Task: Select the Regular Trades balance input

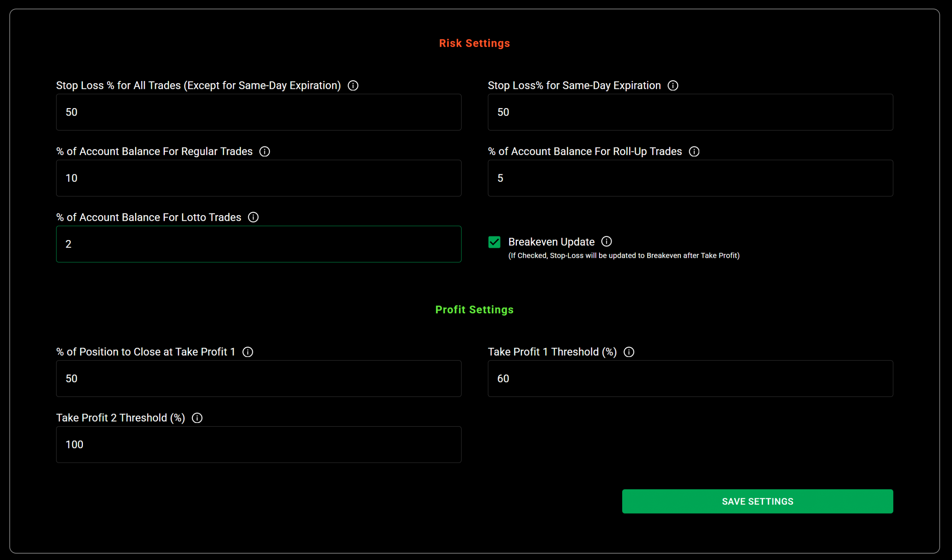Action: click(x=258, y=178)
